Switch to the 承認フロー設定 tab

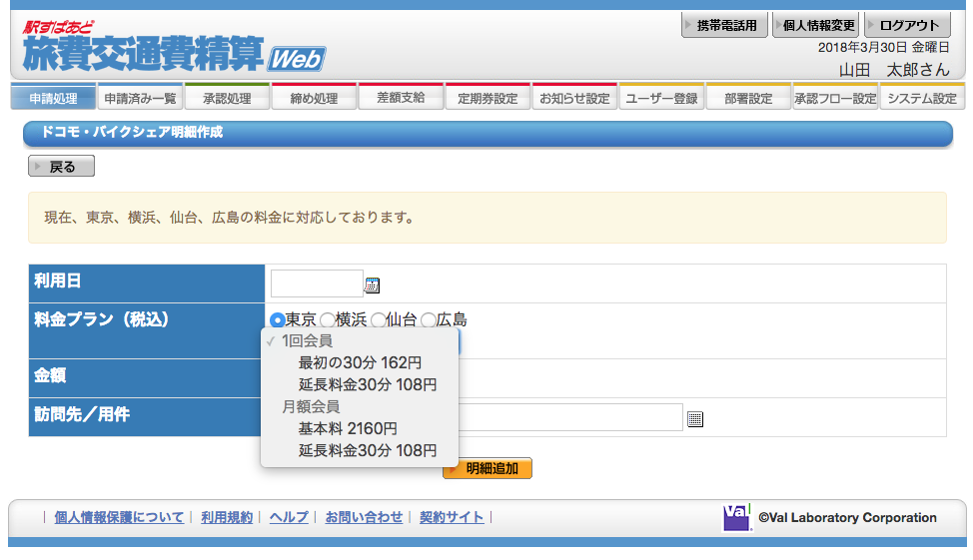point(835,98)
